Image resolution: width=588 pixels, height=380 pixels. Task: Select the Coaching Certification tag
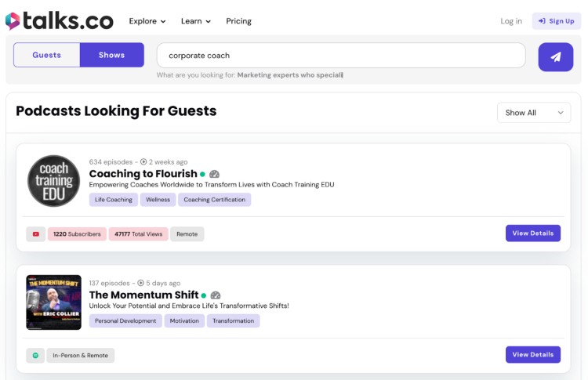[215, 200]
